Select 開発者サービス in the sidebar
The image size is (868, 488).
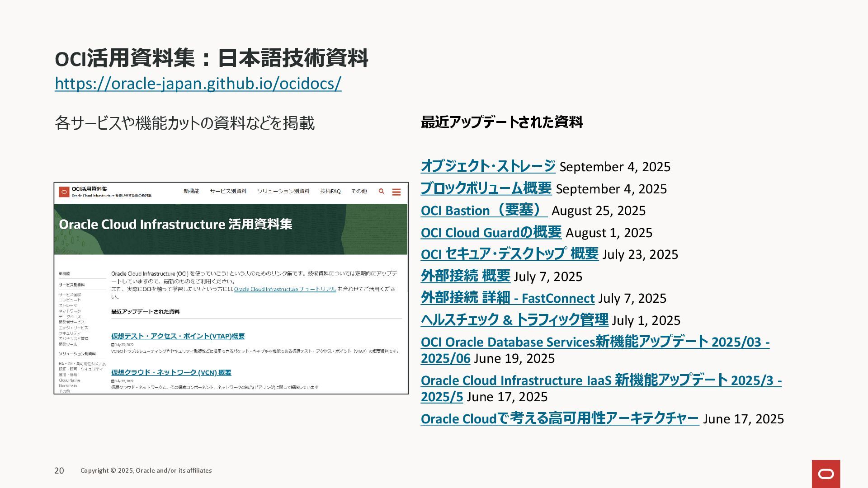click(x=71, y=322)
